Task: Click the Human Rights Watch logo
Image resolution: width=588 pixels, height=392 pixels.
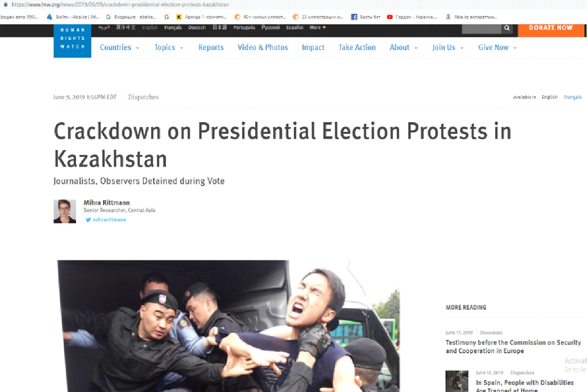Action: [x=72, y=41]
